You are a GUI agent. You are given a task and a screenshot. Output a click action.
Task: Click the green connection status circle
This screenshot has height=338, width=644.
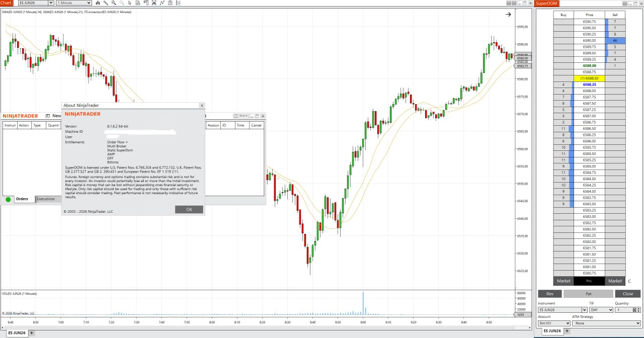coord(8,199)
